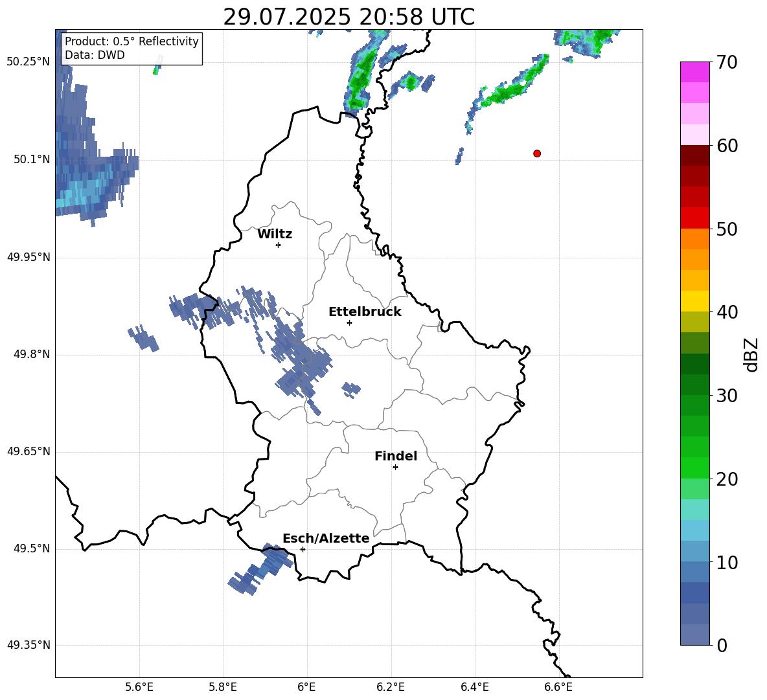Image resolution: width=767 pixels, height=700 pixels.
Task: Click the 'Data: DWD' legend text
Action: 95,55
